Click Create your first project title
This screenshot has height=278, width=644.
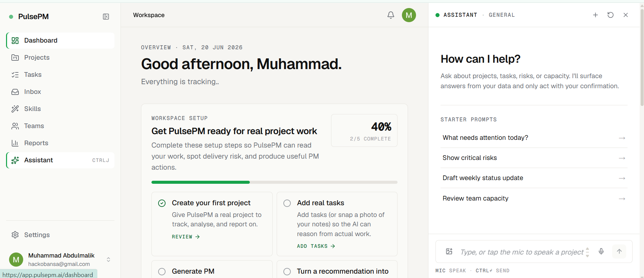pyautogui.click(x=211, y=203)
